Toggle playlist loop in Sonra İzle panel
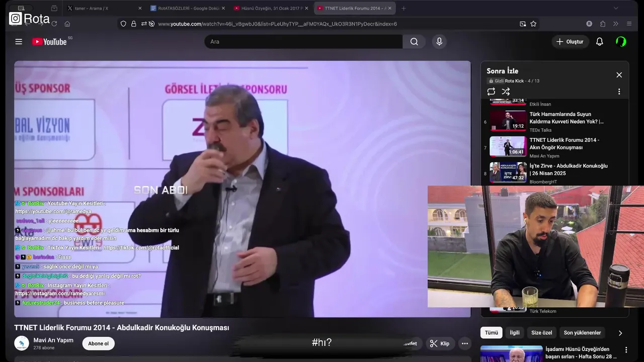The height and width of the screenshot is (362, 644). click(491, 92)
